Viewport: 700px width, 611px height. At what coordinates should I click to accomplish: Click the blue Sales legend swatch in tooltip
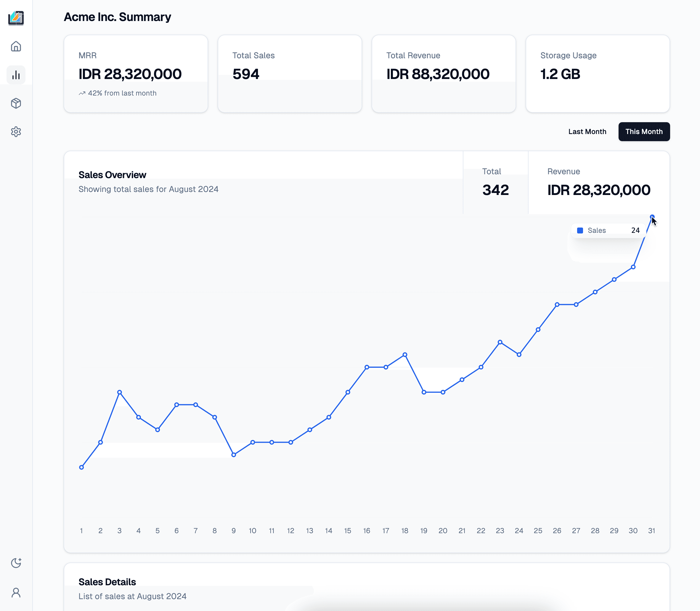click(580, 230)
